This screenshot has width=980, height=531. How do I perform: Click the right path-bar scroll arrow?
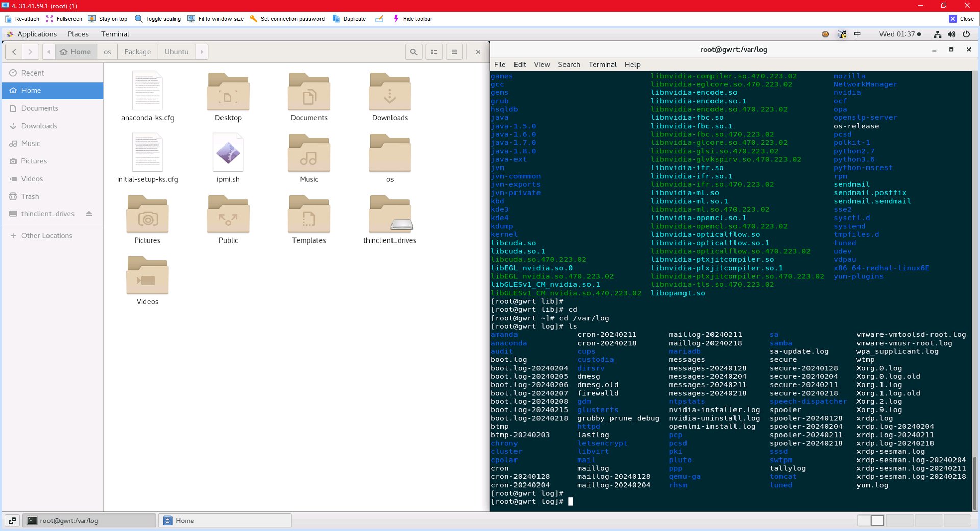coord(202,52)
